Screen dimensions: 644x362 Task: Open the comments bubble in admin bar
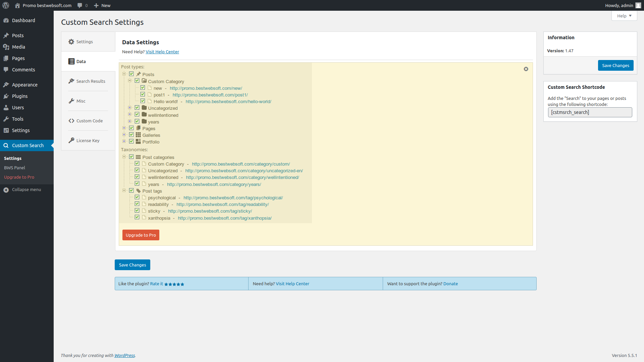[80, 5]
